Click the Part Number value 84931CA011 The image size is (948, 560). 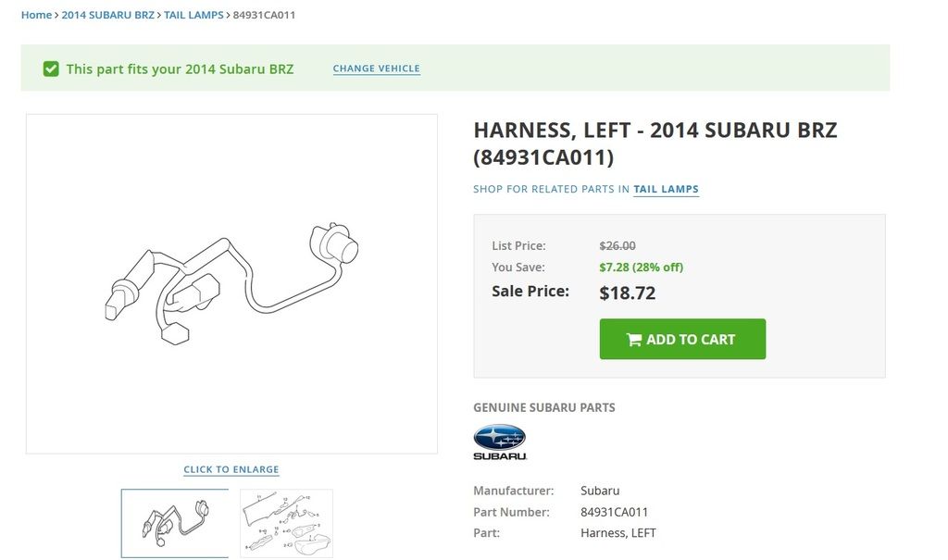614,512
